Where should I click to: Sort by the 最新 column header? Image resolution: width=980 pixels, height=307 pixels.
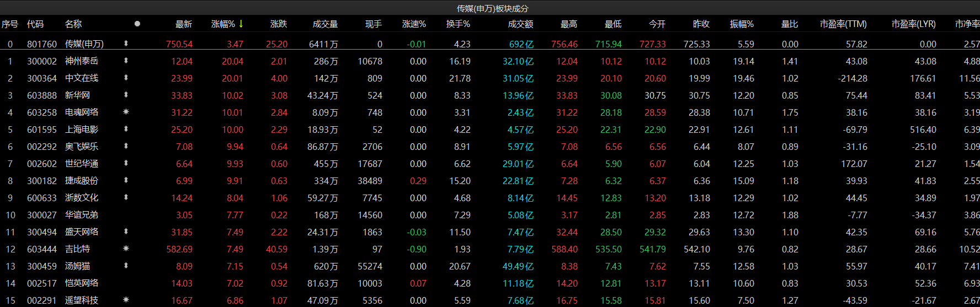coord(184,24)
